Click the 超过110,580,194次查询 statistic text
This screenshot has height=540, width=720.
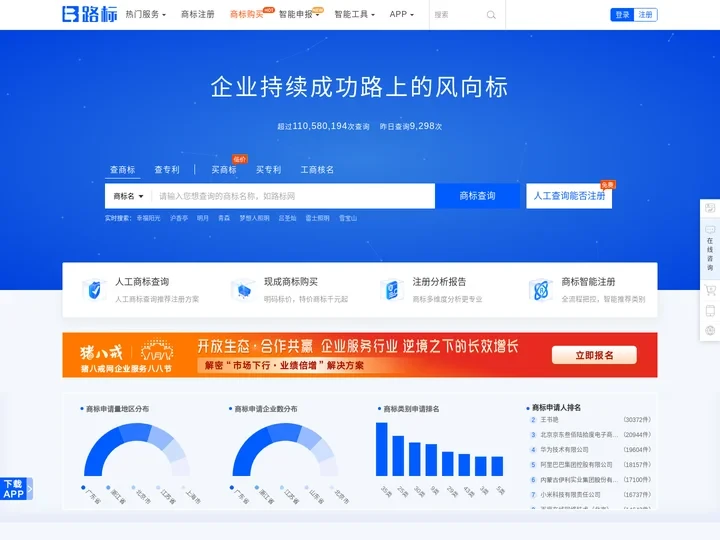(323, 126)
